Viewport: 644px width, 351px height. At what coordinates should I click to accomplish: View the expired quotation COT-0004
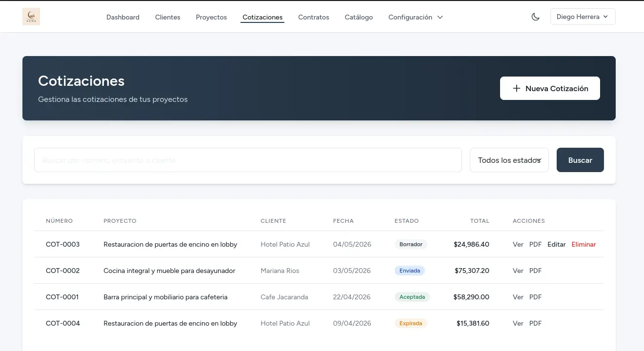coord(518,323)
